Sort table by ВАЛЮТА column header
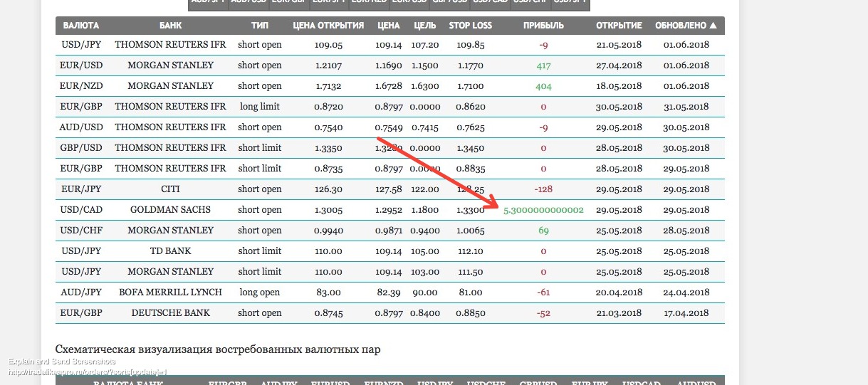This screenshot has width=868, height=385. point(81,26)
